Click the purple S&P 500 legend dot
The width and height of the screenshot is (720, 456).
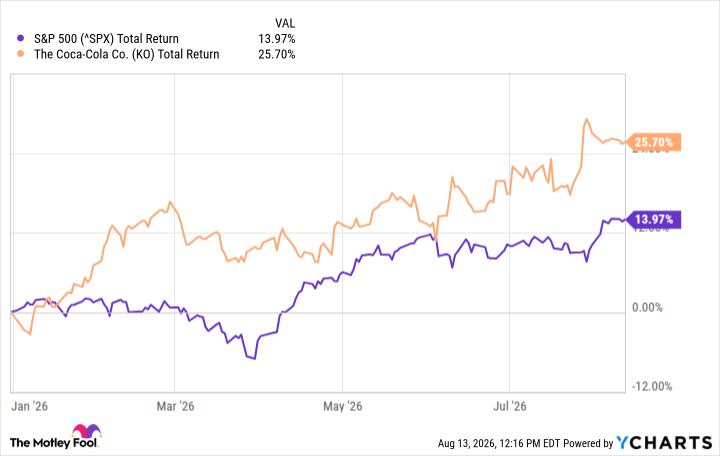click(20, 39)
